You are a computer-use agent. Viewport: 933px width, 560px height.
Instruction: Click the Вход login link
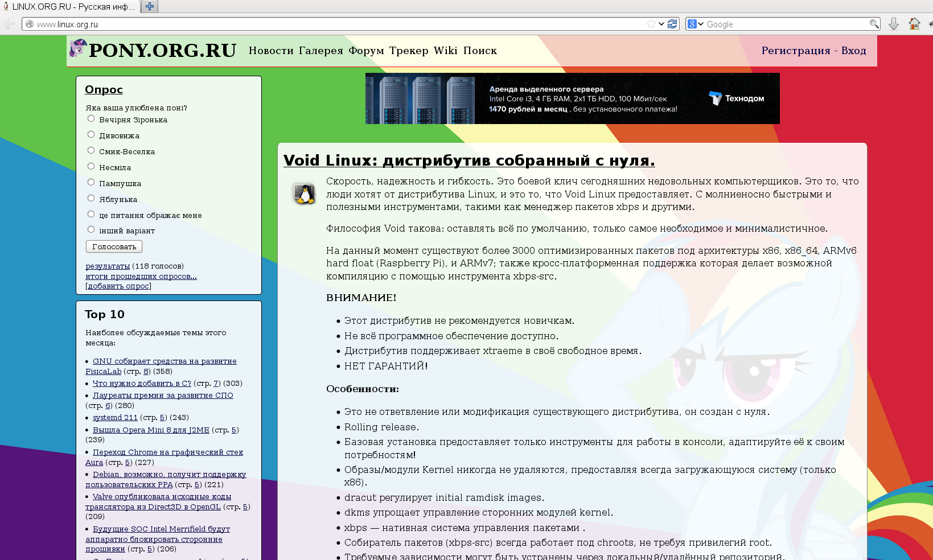(x=854, y=51)
